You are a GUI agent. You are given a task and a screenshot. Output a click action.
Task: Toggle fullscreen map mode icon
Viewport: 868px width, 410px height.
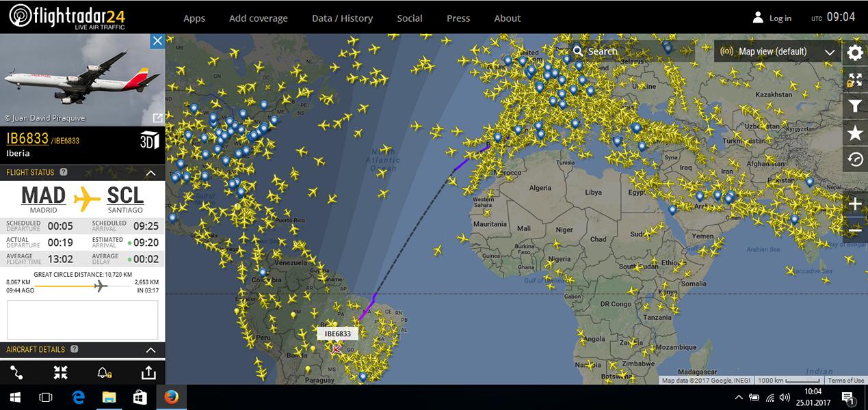(x=855, y=79)
